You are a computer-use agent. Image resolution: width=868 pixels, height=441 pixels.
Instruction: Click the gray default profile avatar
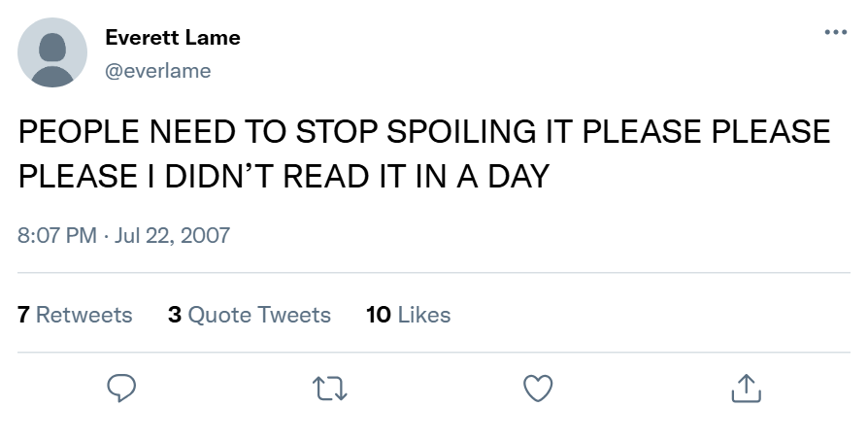(x=52, y=52)
